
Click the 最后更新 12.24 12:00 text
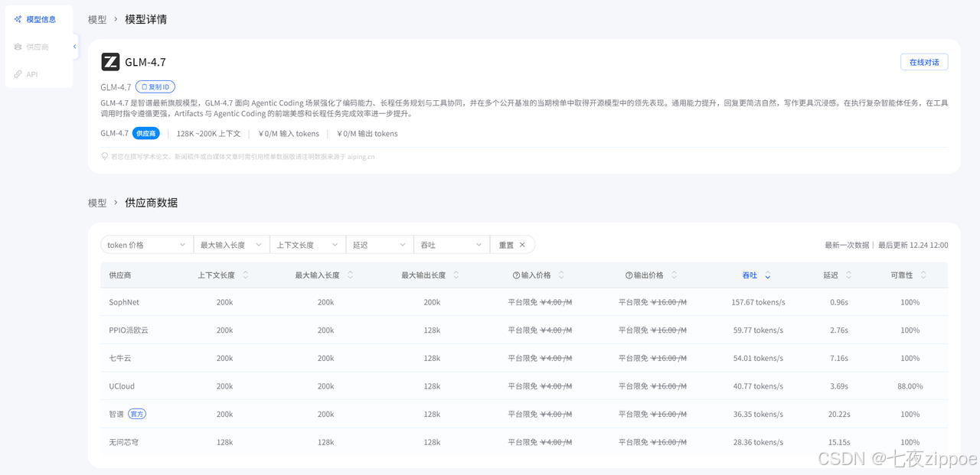[x=913, y=245]
